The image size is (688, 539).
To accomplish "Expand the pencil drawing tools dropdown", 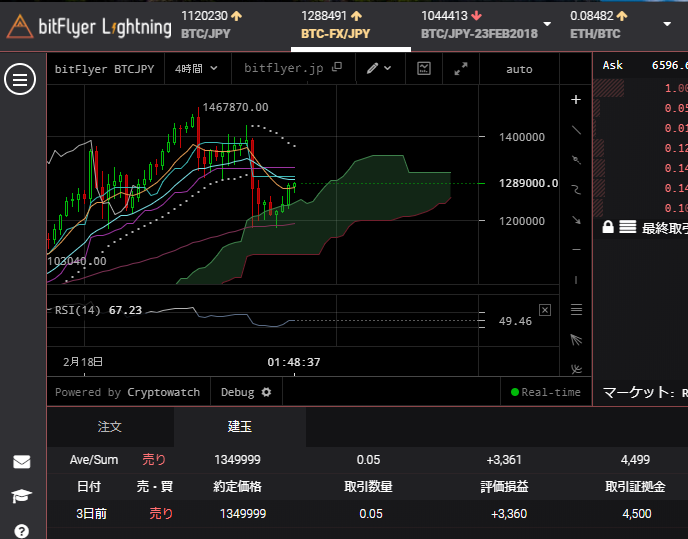I will [x=378, y=68].
